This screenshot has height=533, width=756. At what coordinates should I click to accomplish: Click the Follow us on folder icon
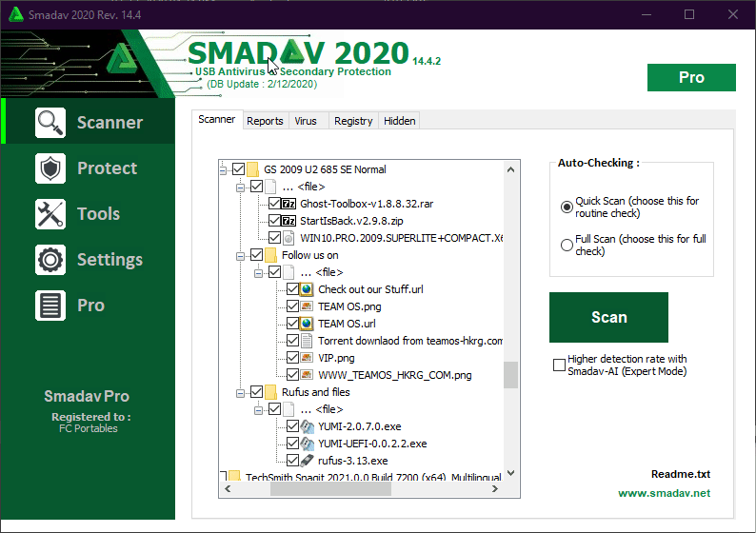pos(270,255)
